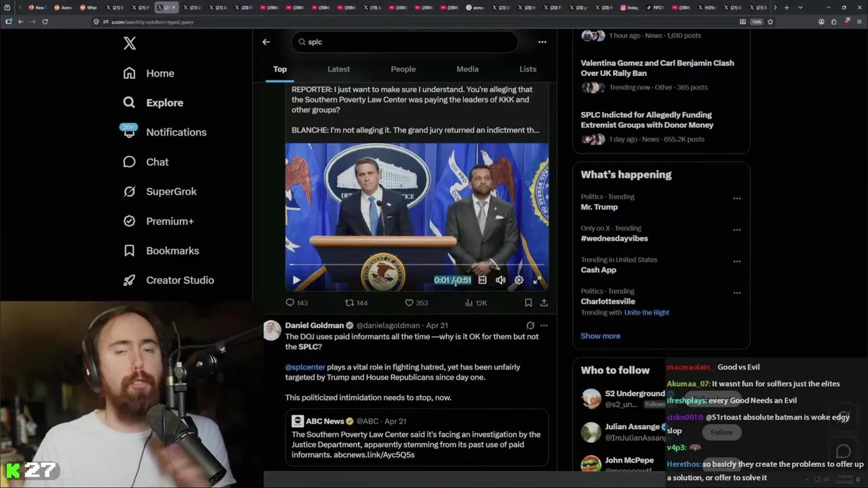Click the search box containing splc
868x488 pixels.
(405, 42)
